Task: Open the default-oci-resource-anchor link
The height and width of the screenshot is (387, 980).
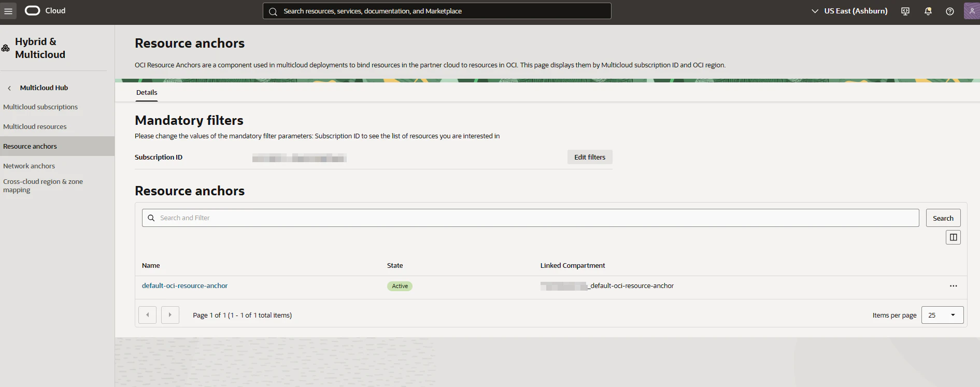Action: click(x=184, y=285)
